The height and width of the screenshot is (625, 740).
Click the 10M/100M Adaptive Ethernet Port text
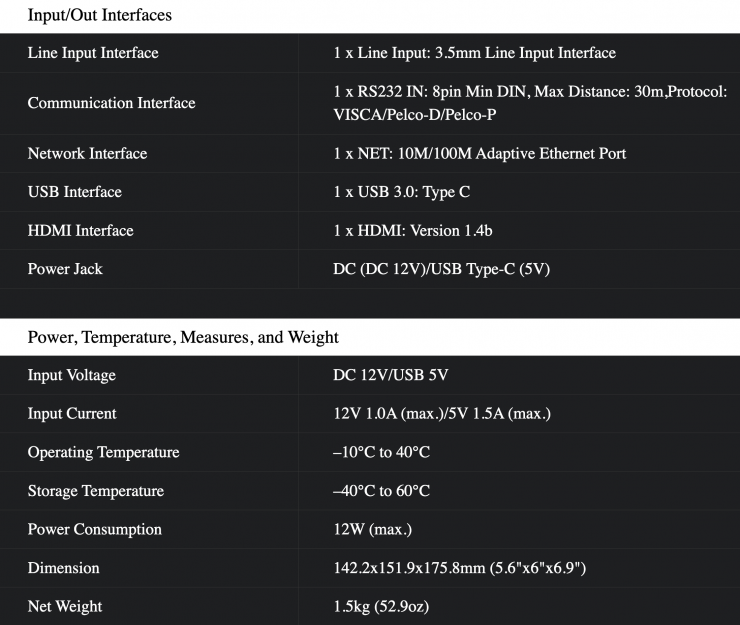tap(479, 154)
